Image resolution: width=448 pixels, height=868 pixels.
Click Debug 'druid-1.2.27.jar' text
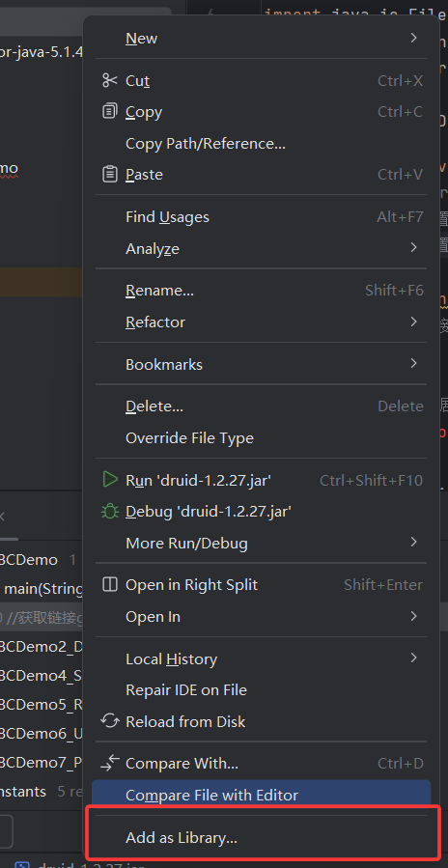click(x=209, y=512)
